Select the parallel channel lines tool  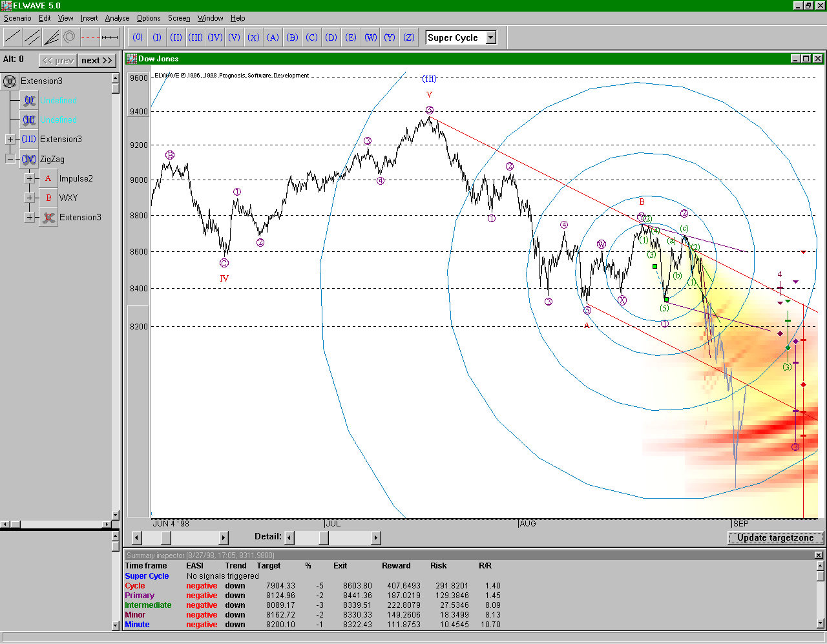coord(32,37)
